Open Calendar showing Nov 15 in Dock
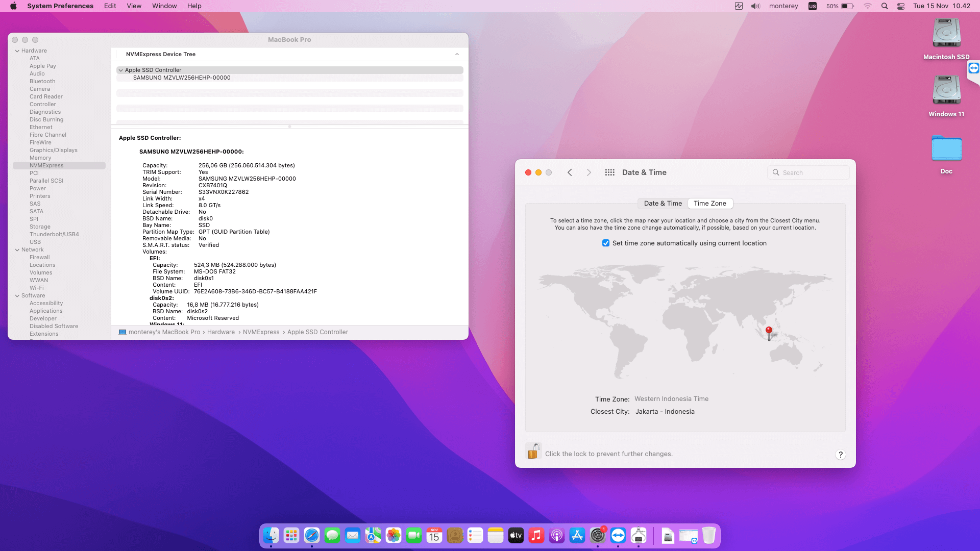Screen dimensions: 980x551 (x=434, y=535)
